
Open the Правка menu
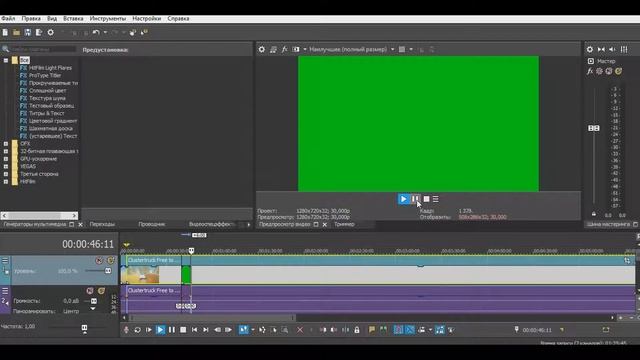(31, 18)
